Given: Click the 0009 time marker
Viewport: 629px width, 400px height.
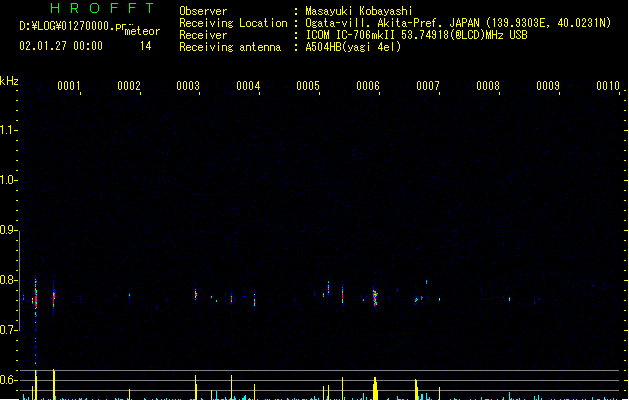Looking at the screenshot, I should 548,86.
